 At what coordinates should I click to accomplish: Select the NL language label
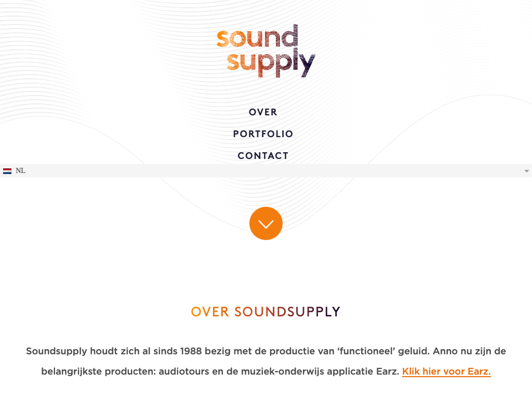pyautogui.click(x=21, y=171)
